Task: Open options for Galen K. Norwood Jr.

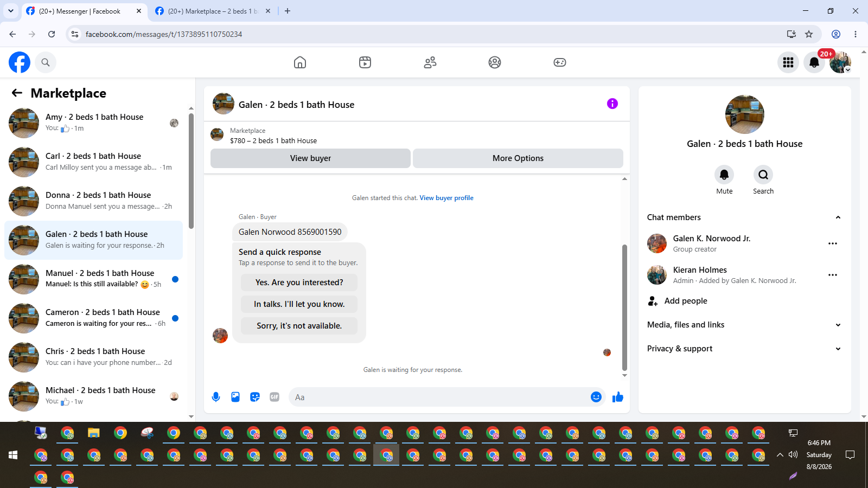Action: pyautogui.click(x=833, y=243)
